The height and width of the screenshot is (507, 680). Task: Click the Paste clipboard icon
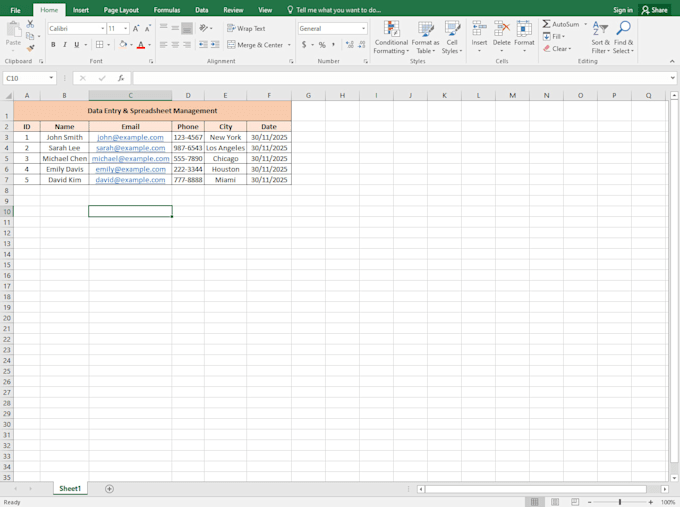13,29
